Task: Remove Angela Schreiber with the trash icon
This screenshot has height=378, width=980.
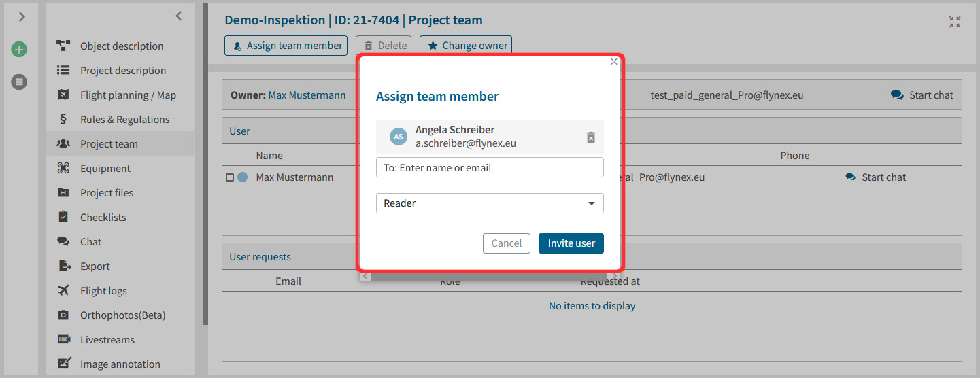Action: coord(591,137)
